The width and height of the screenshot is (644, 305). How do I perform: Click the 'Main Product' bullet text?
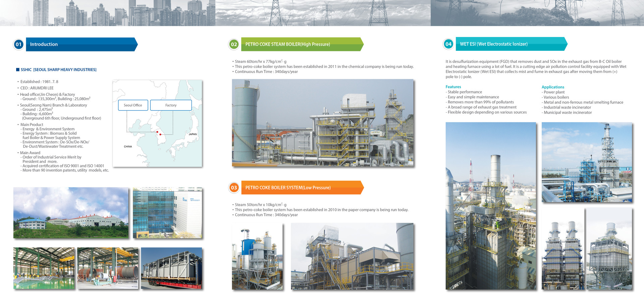pyautogui.click(x=32, y=125)
